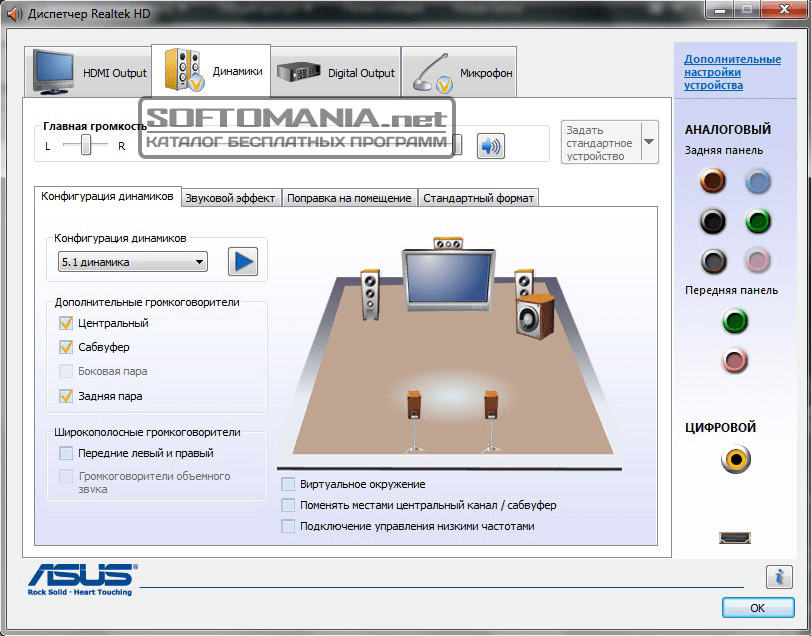Click the blue rear panel audio jack
The height and width of the screenshot is (636, 811).
click(x=758, y=181)
